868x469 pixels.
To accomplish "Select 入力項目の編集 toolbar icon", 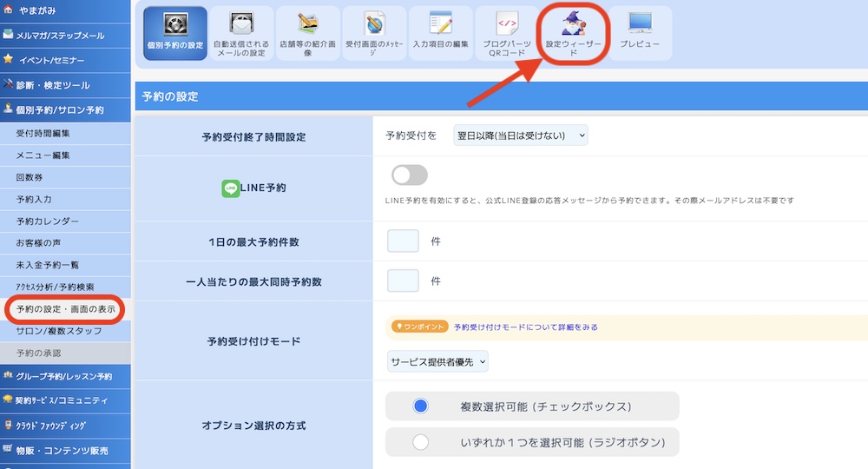I will coord(440,33).
